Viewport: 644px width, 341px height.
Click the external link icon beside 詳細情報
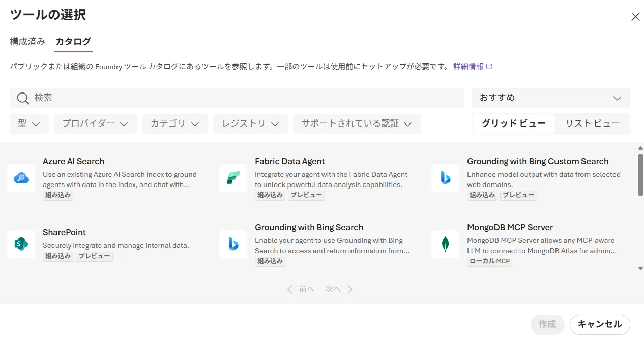pyautogui.click(x=489, y=66)
